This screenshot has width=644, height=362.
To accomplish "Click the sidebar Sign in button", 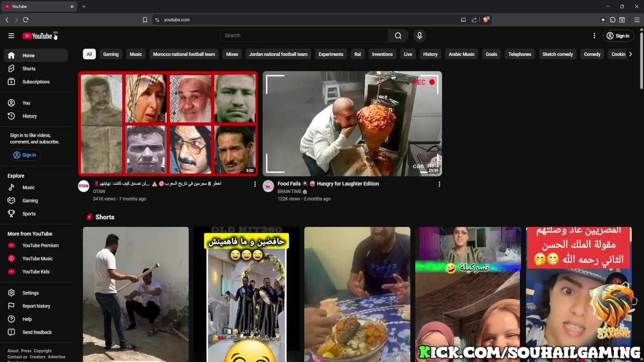I will [x=25, y=155].
